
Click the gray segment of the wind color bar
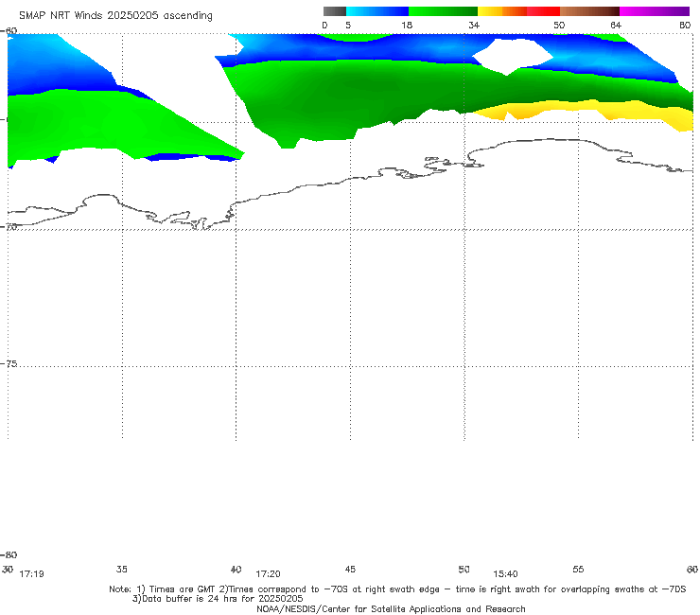pos(335,11)
